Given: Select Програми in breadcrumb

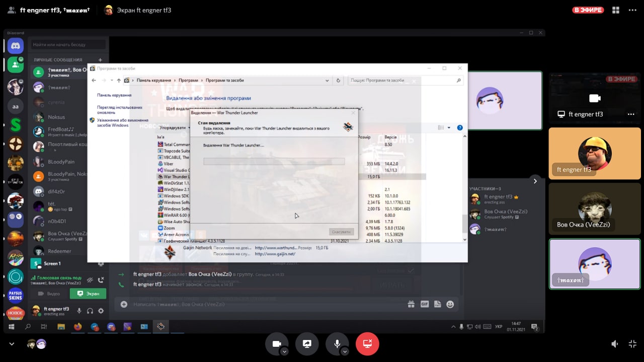Looking at the screenshot, I should point(189,80).
